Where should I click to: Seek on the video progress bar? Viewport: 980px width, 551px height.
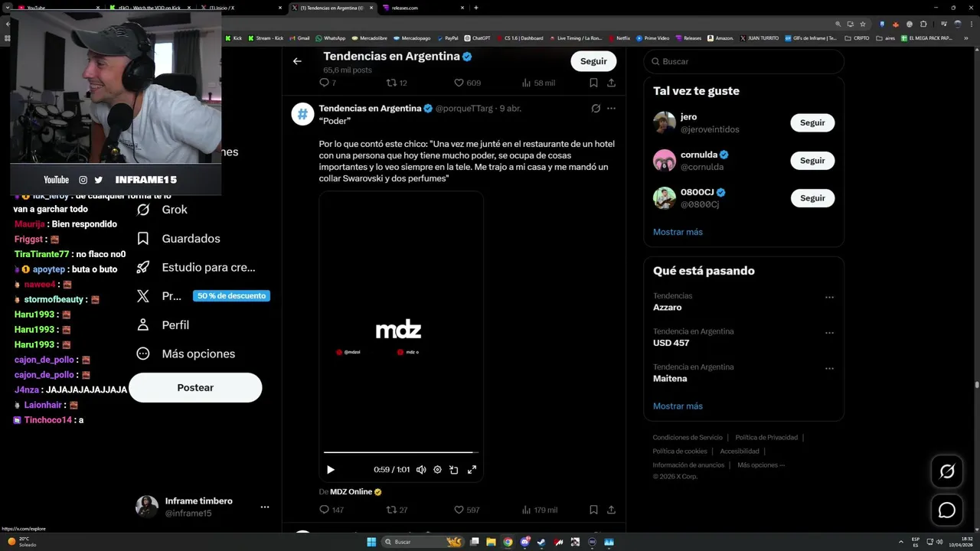coord(401,452)
